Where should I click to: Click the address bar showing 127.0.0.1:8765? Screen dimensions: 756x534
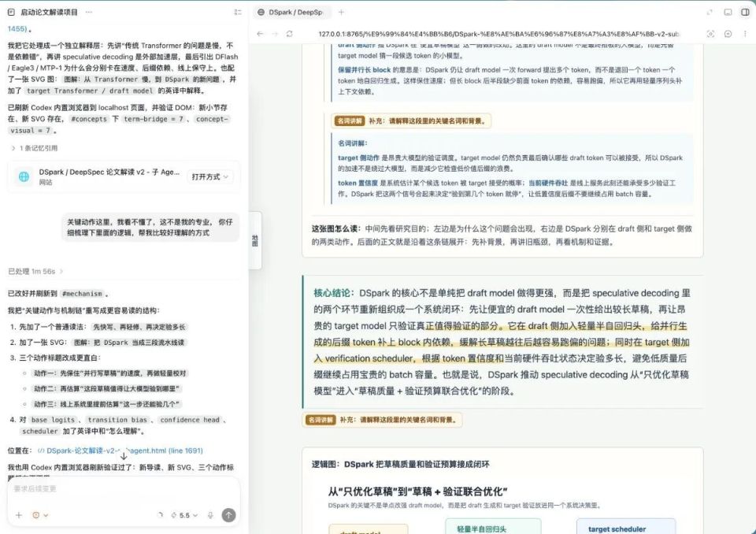click(499, 34)
